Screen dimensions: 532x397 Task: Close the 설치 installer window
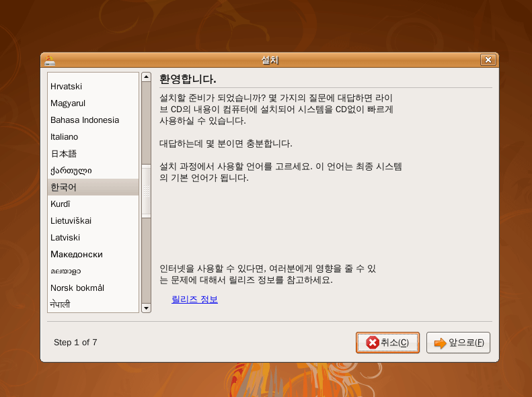(x=488, y=60)
